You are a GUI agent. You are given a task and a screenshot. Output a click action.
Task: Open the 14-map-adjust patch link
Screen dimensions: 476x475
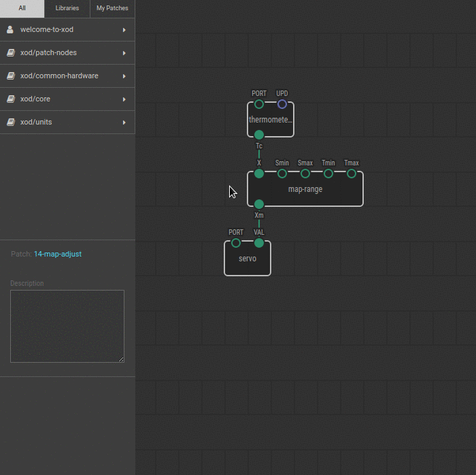click(58, 254)
